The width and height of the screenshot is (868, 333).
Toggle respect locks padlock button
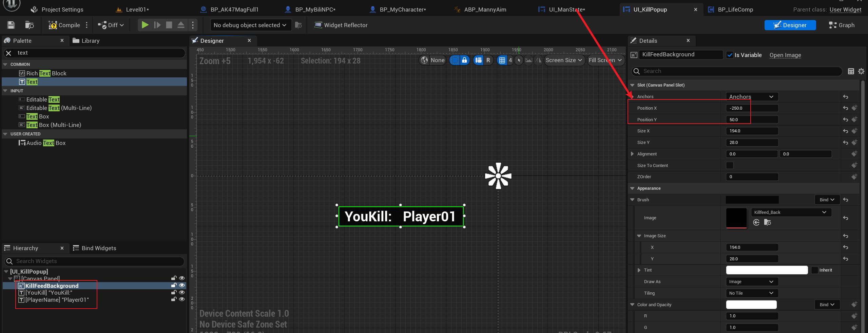tap(464, 60)
